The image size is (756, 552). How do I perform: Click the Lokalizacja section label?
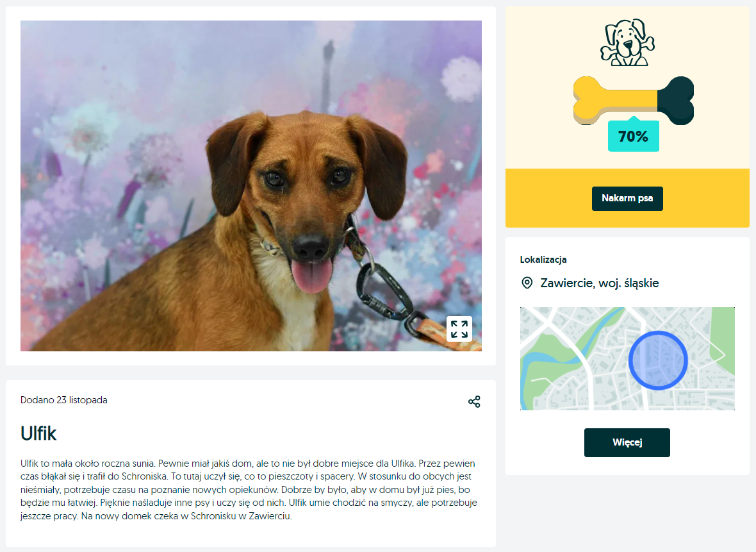click(543, 260)
